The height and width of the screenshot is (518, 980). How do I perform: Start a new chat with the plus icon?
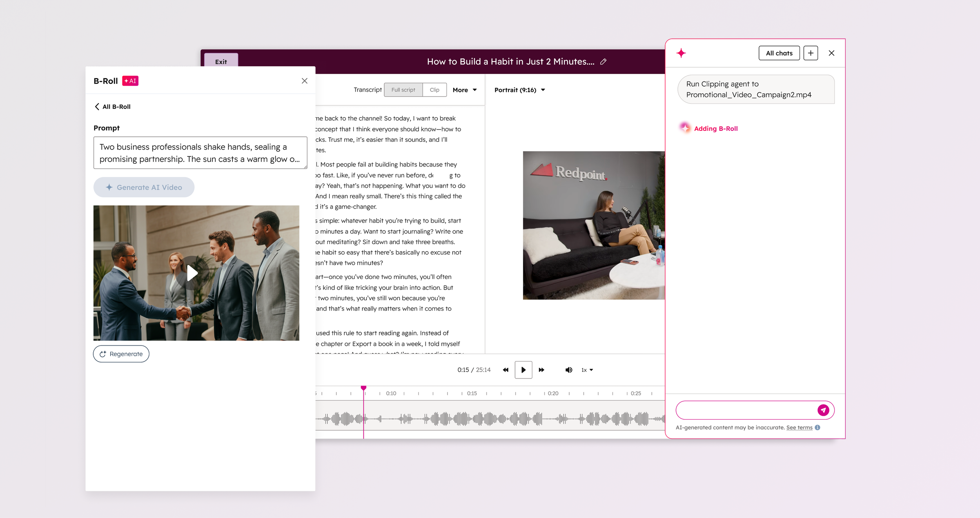tap(810, 53)
